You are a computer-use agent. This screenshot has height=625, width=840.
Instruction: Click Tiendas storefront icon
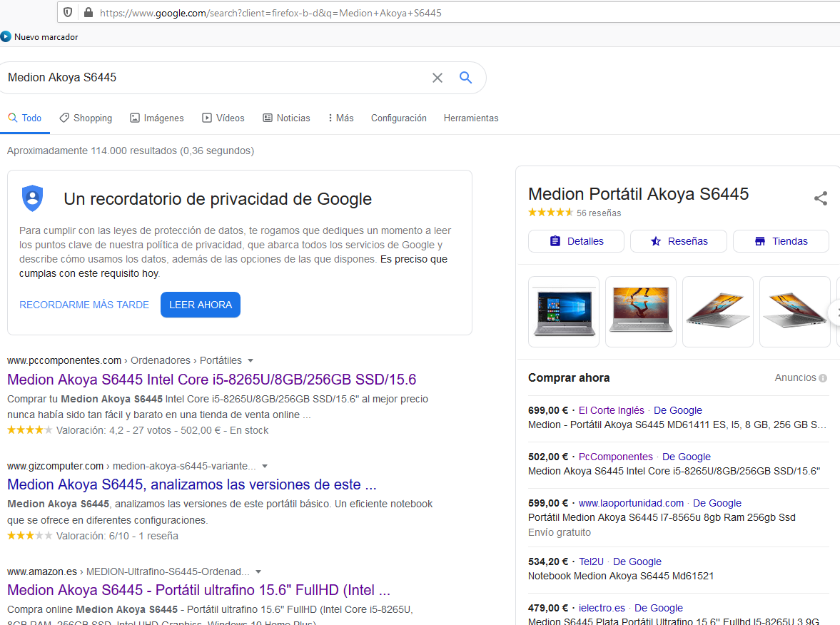[x=759, y=241]
